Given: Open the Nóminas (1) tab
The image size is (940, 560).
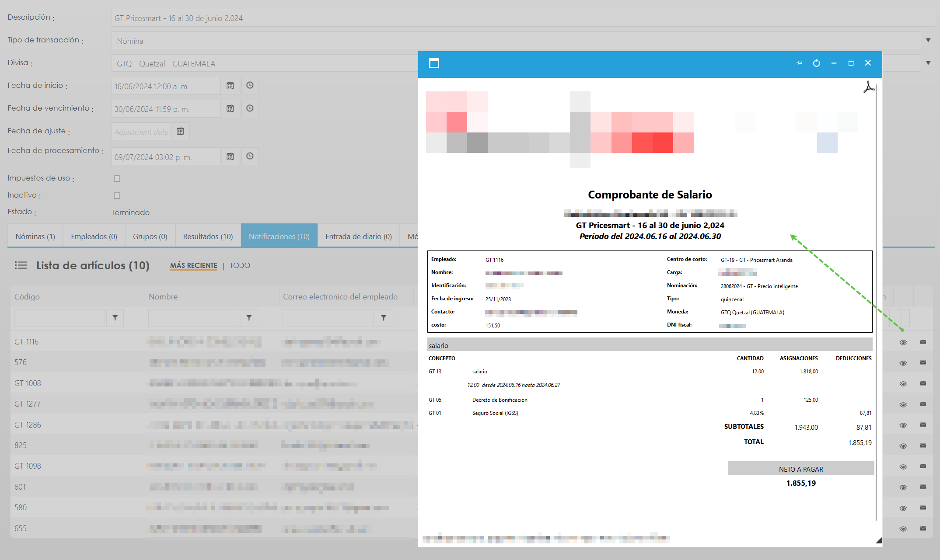Looking at the screenshot, I should [x=35, y=236].
